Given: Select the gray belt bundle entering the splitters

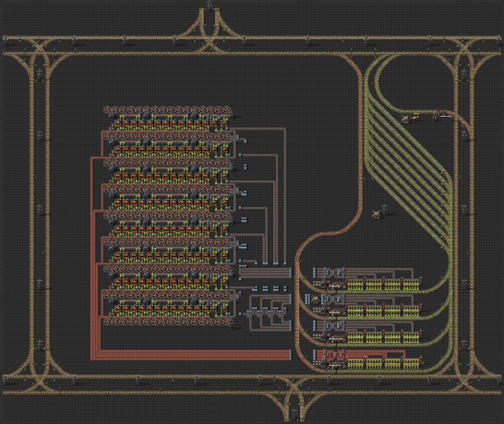Looking at the screenshot, I should click(265, 273).
